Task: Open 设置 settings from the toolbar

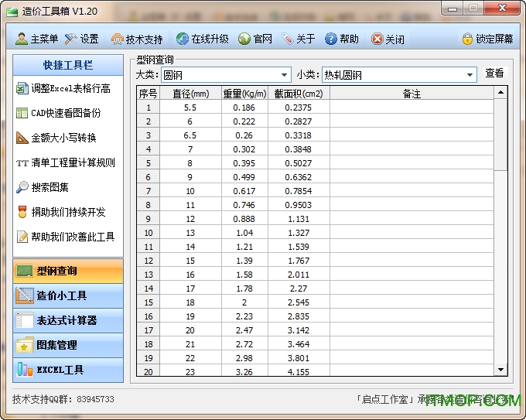Action: pos(82,39)
